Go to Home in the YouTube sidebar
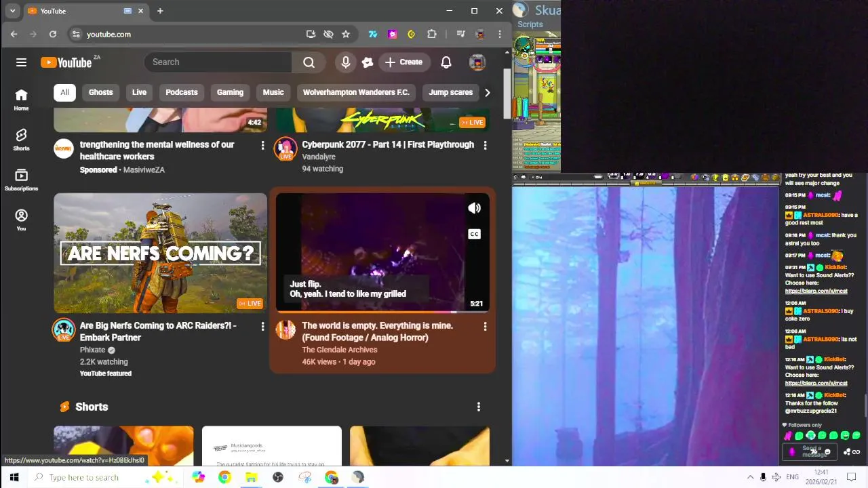This screenshot has width=868, height=488. (x=21, y=100)
